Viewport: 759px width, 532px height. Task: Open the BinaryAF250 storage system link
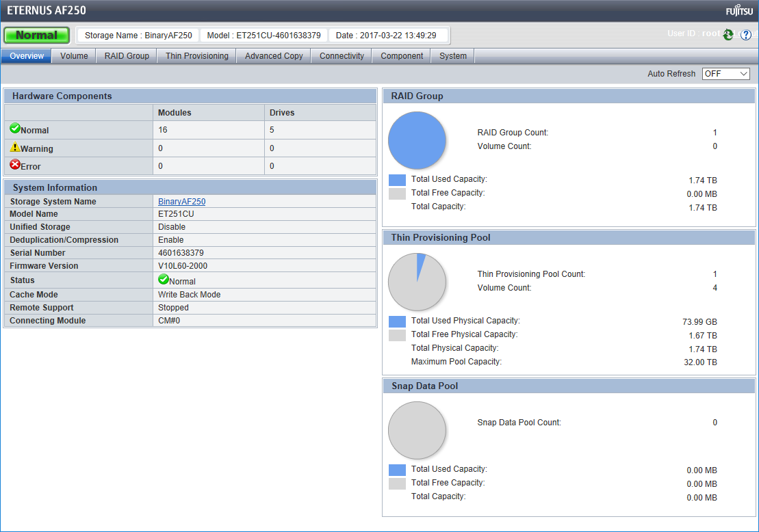pyautogui.click(x=181, y=202)
